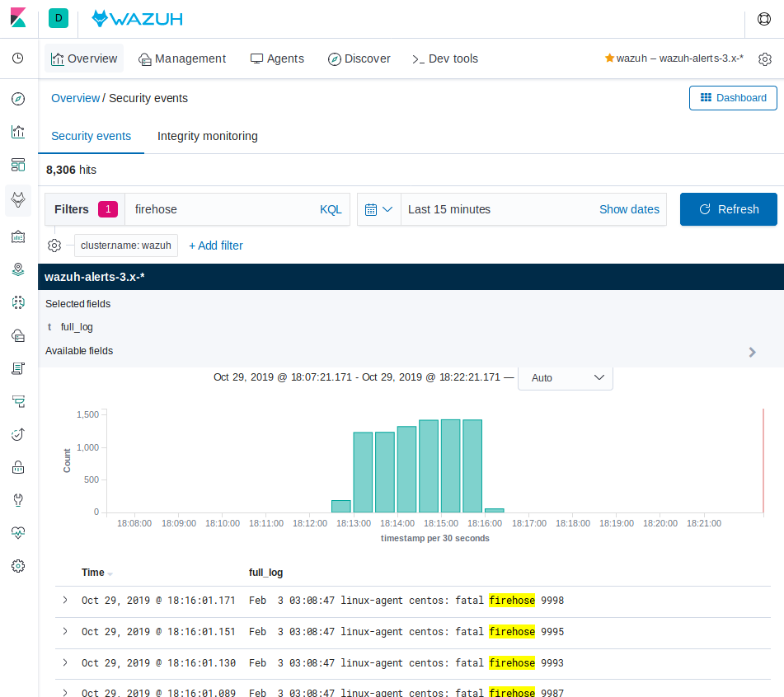Screen dimensions: 784x697
Task: Open Stack Monitoring heartbeat icon in sidebar
Action: [x=18, y=533]
